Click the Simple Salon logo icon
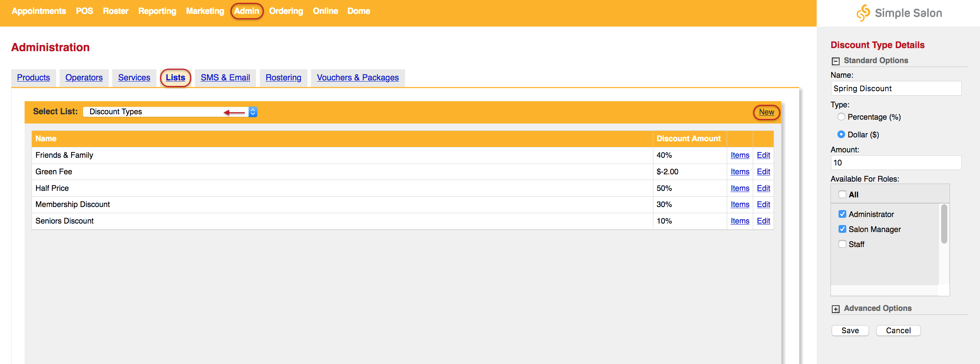 863,13
